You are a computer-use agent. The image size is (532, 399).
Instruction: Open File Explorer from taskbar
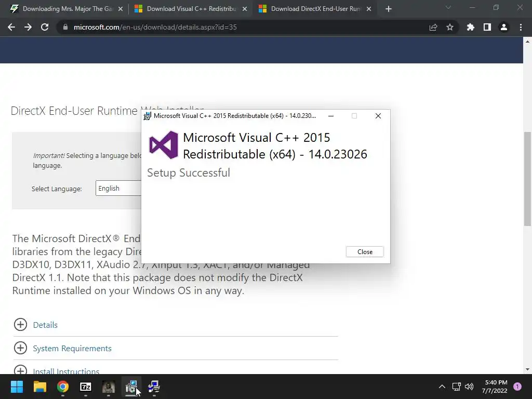[x=39, y=387]
